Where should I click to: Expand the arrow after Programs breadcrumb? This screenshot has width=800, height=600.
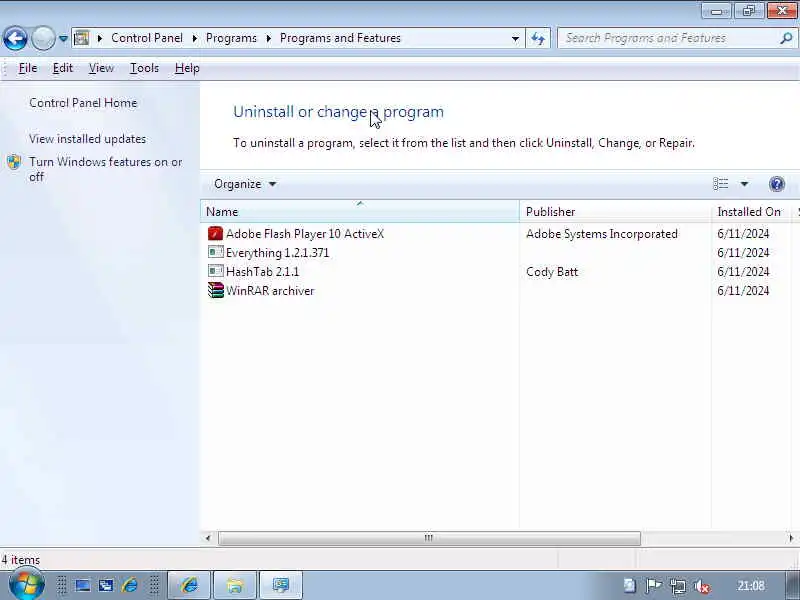coord(269,38)
